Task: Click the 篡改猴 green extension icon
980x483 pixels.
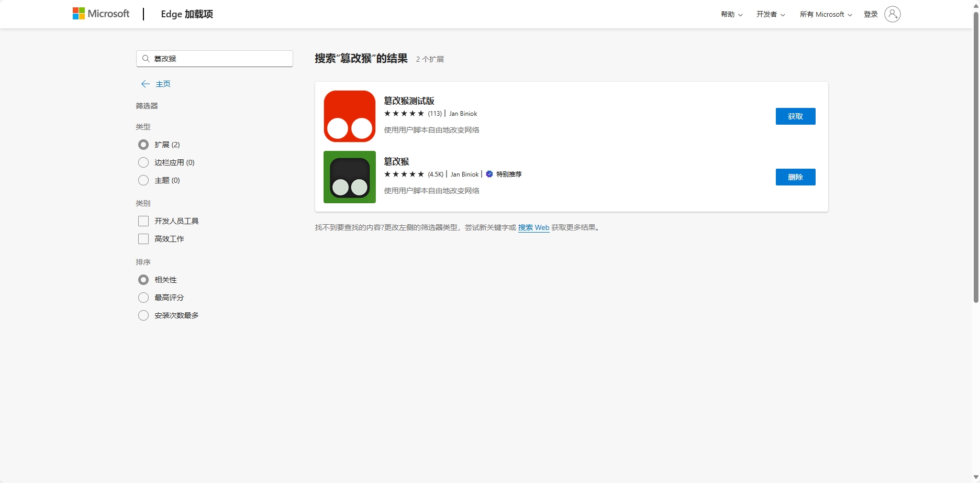Action: pos(349,177)
